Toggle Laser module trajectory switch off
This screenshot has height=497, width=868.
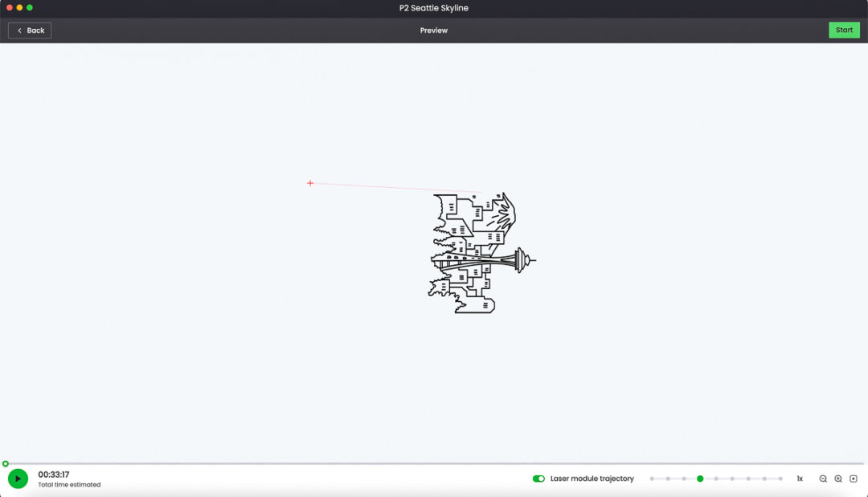tap(538, 479)
